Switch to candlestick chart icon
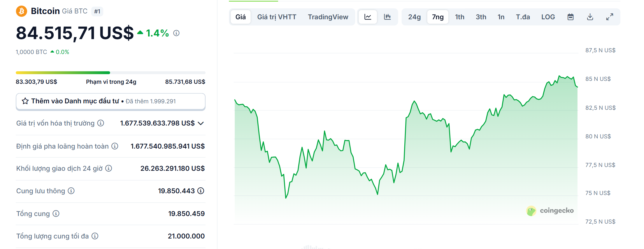 (x=387, y=17)
